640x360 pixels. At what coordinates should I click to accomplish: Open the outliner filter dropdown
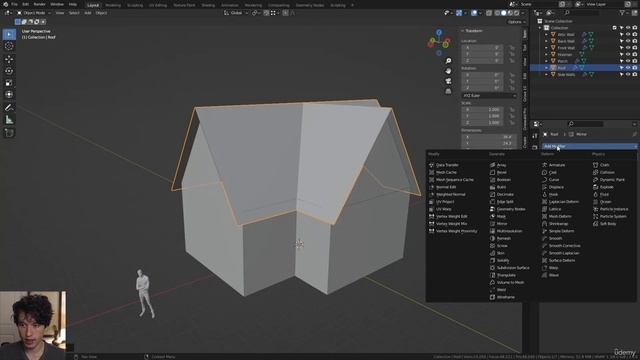(624, 13)
